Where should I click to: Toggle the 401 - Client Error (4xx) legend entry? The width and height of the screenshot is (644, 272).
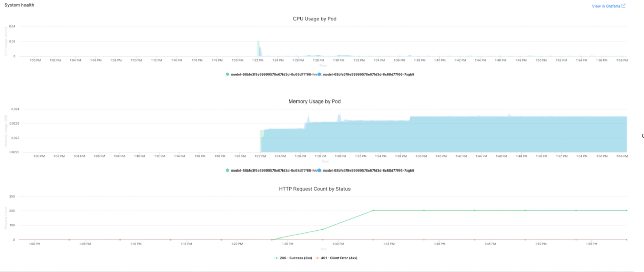[x=336, y=258]
